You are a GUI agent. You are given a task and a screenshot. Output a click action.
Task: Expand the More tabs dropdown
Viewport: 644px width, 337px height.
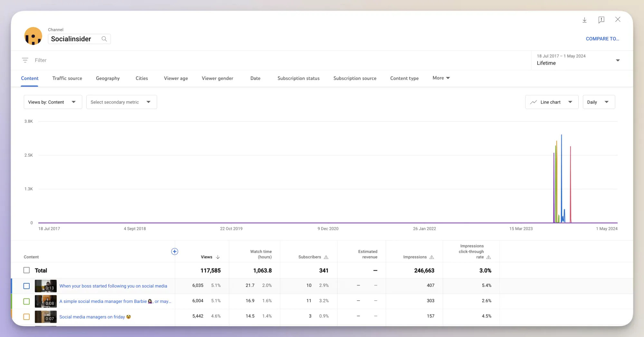[x=441, y=78]
